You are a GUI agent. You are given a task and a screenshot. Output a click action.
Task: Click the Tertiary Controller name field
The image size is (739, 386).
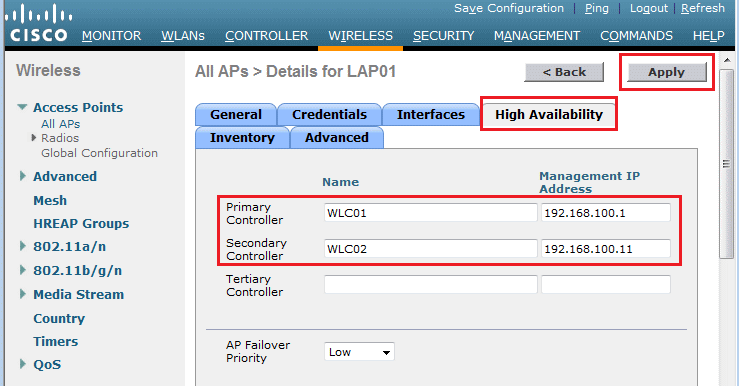click(x=431, y=285)
